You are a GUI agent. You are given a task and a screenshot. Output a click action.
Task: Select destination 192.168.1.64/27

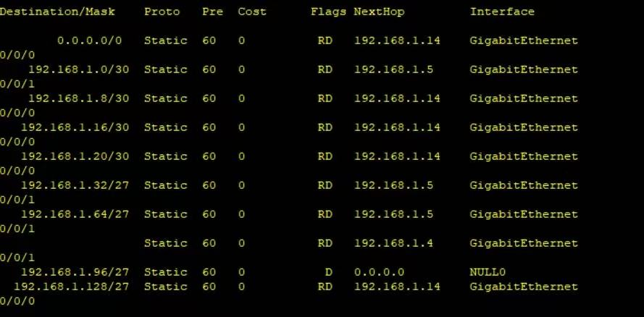[75, 214]
